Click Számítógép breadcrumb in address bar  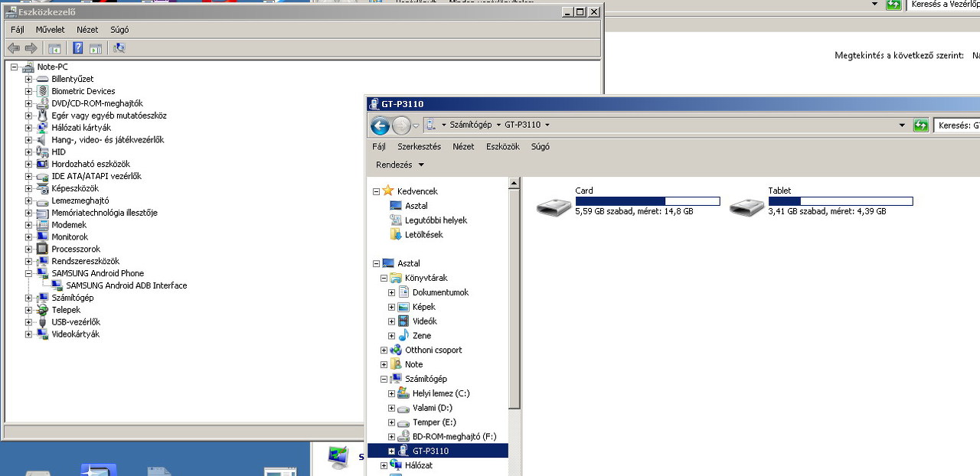(x=471, y=125)
